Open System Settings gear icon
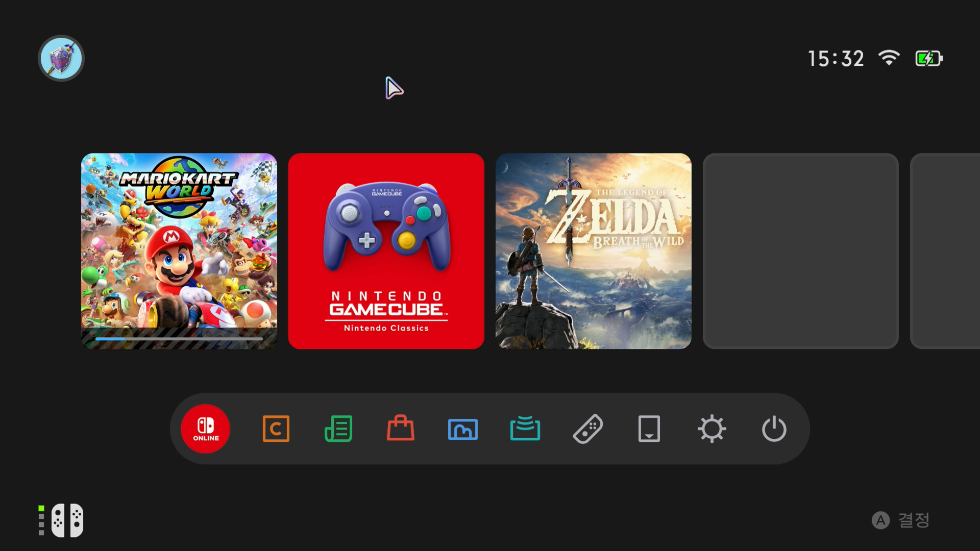 (712, 429)
